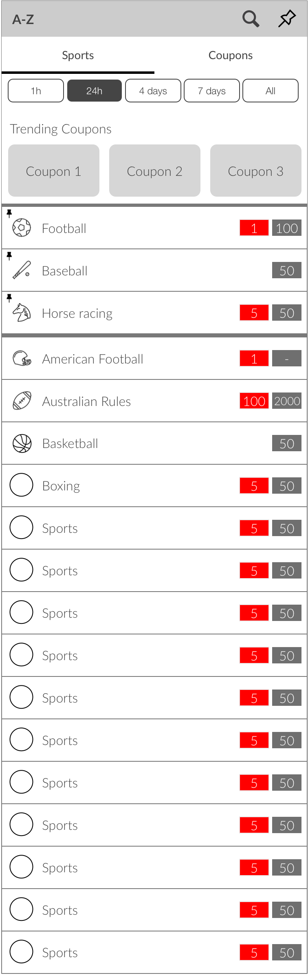Click Football grey 100 count badge

tap(287, 228)
